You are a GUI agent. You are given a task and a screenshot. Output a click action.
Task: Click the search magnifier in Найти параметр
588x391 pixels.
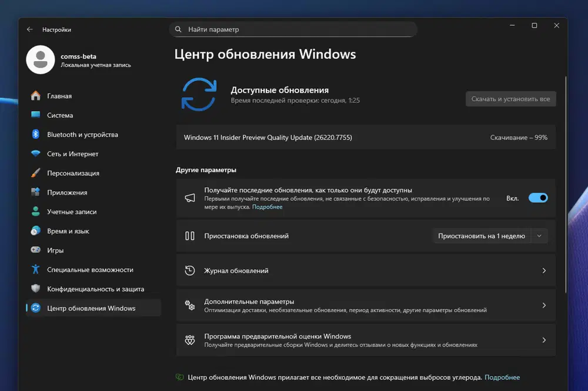178,29
